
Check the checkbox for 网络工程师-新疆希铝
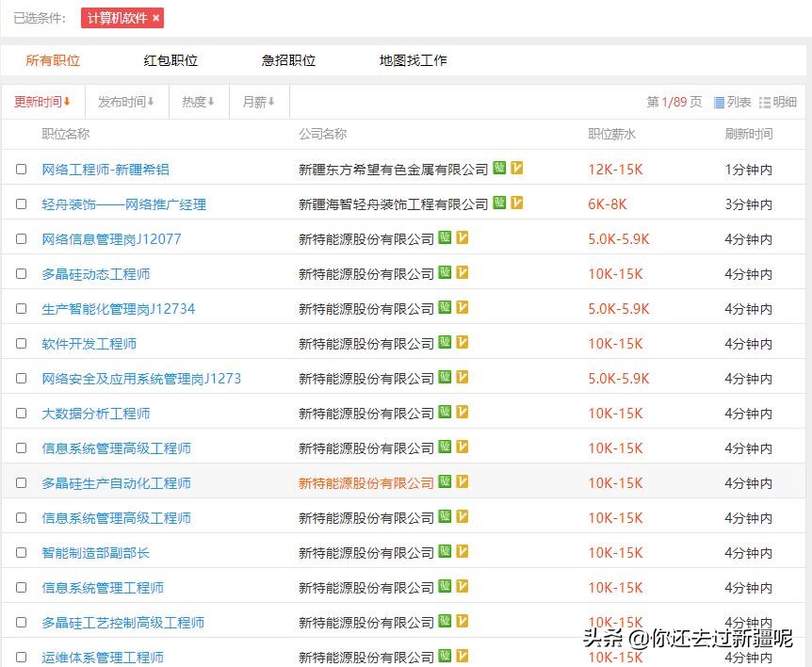tap(21, 169)
